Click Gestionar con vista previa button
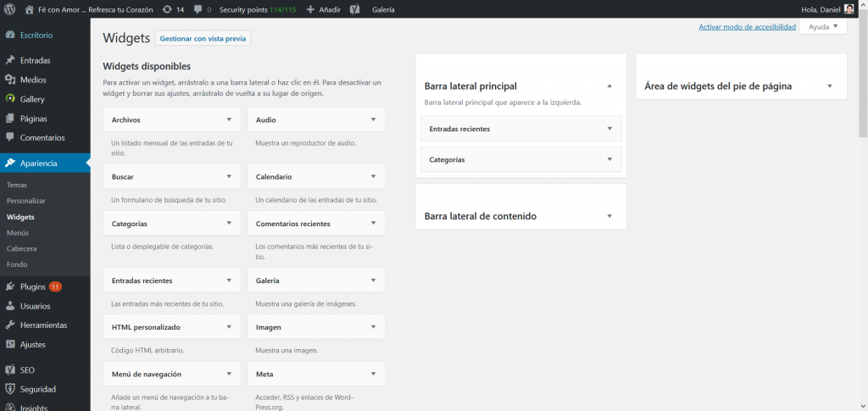Image resolution: width=868 pixels, height=411 pixels. [203, 38]
